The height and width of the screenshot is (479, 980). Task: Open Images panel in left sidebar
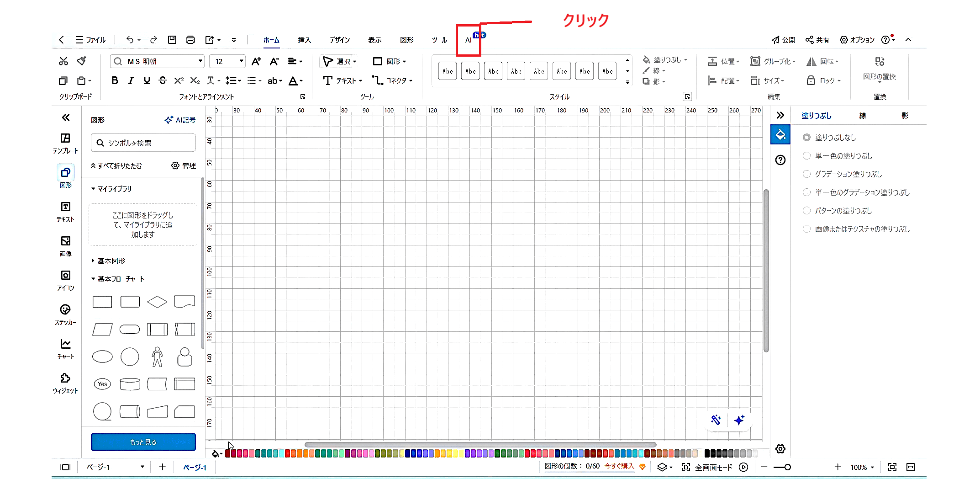pos(65,246)
